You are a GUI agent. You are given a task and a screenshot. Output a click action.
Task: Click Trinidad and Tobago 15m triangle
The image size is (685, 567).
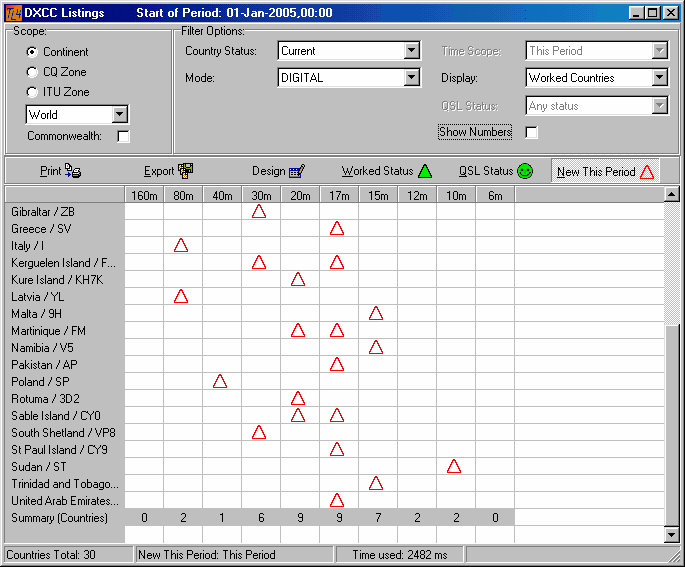pos(376,483)
